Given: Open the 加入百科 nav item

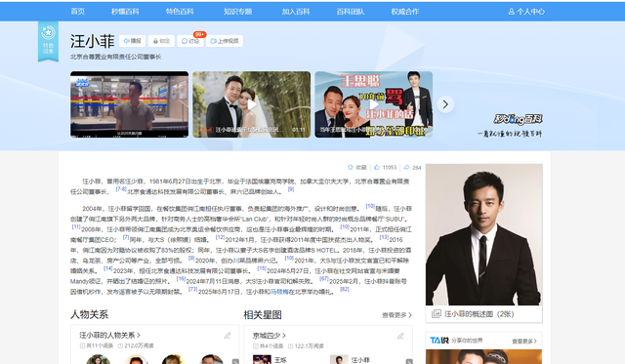Looking at the screenshot, I should coord(296,12).
